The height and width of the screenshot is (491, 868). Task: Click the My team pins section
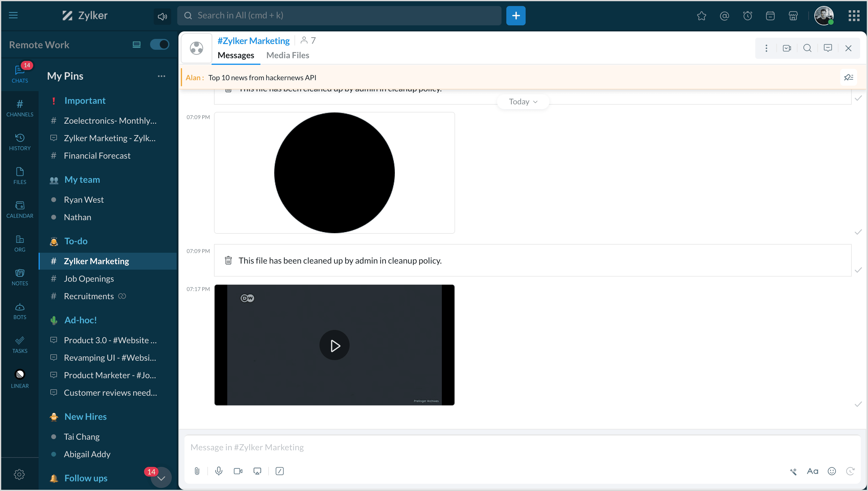point(82,179)
